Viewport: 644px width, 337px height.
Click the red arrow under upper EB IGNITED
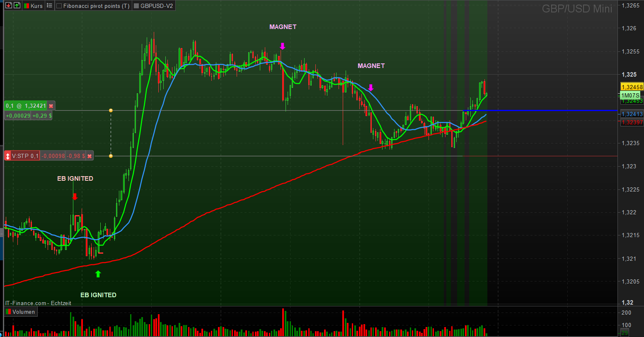[x=75, y=196]
